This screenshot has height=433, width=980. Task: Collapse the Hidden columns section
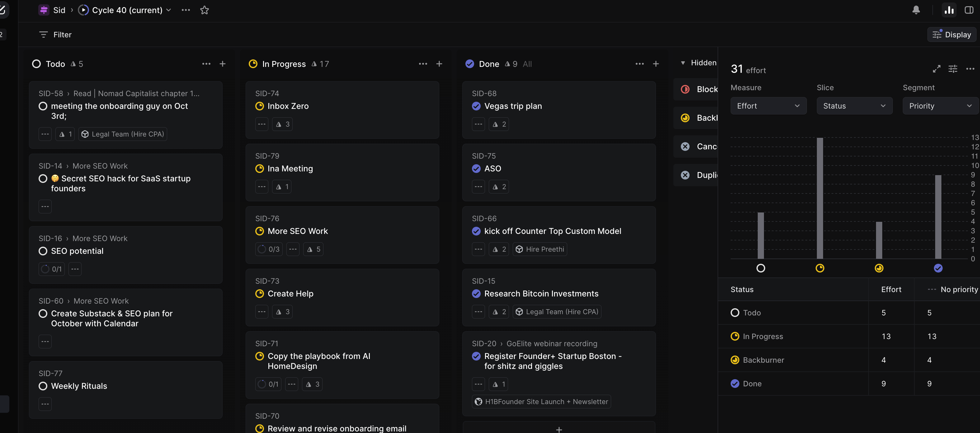coord(683,63)
